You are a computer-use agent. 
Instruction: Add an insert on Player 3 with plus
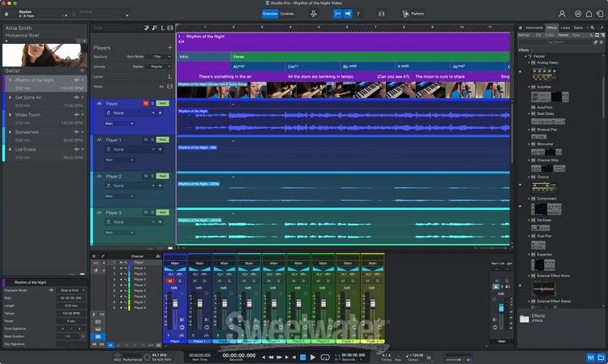(x=161, y=222)
